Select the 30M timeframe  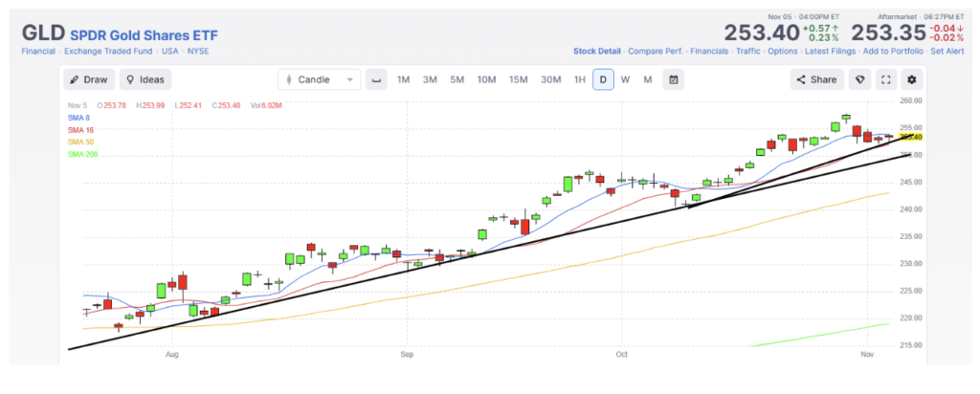pos(550,79)
